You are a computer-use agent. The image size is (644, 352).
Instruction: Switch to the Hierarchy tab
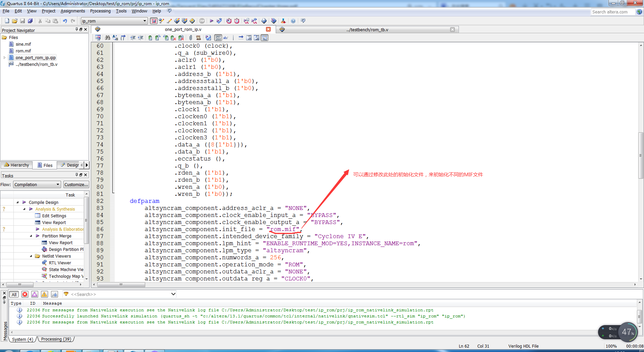(16, 165)
